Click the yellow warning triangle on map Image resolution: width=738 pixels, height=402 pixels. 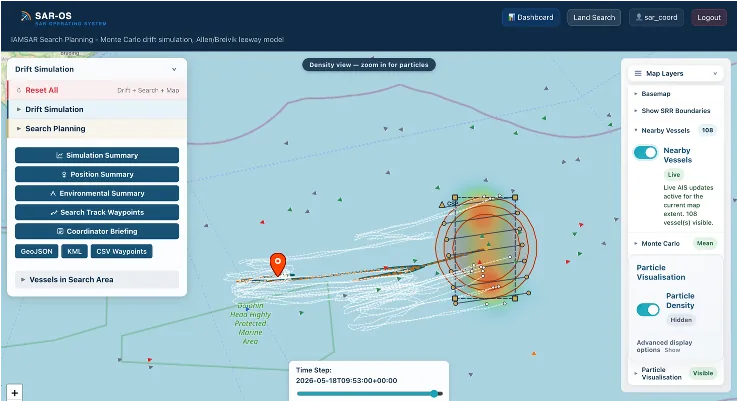click(442, 205)
